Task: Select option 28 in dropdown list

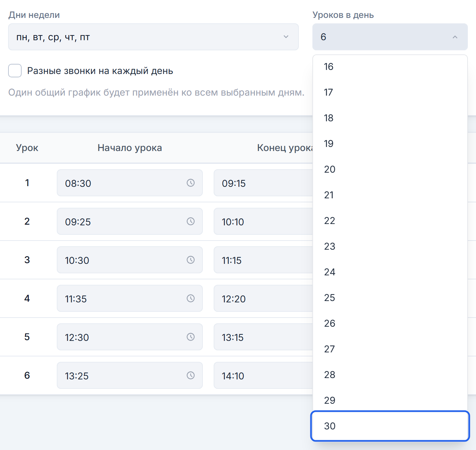Action: point(390,375)
